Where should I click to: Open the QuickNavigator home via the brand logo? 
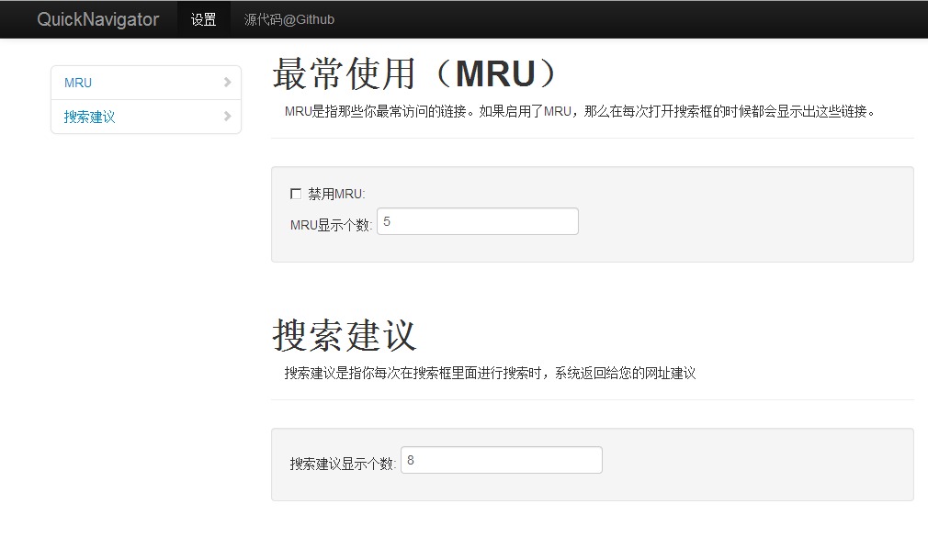[x=96, y=18]
